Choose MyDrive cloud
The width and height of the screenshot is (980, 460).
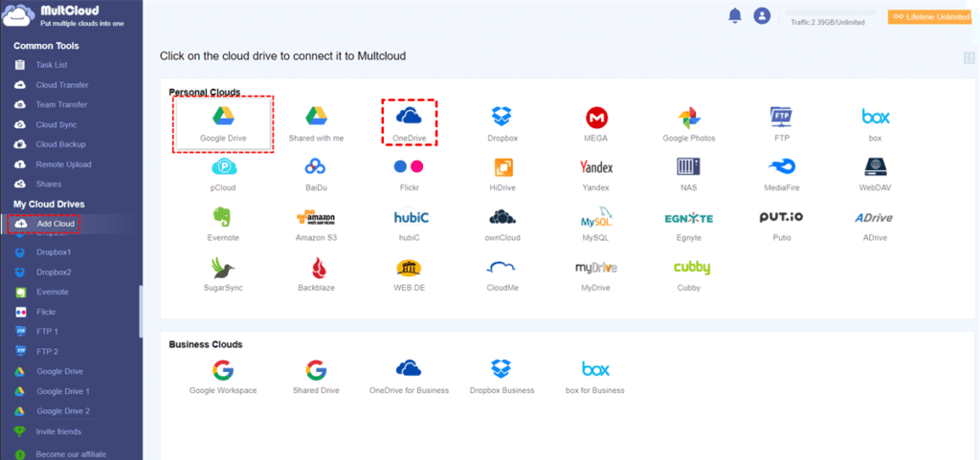(x=596, y=274)
